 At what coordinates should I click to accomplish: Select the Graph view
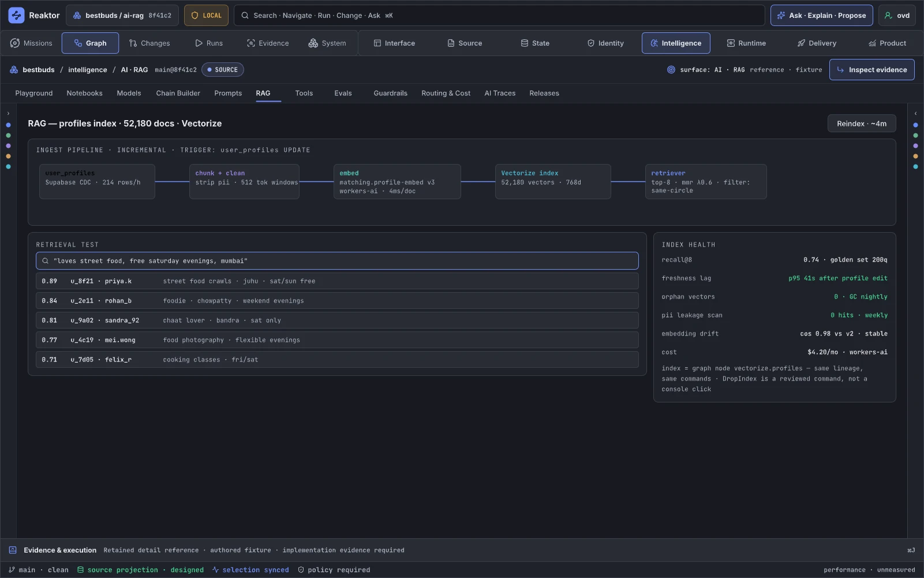tap(90, 43)
